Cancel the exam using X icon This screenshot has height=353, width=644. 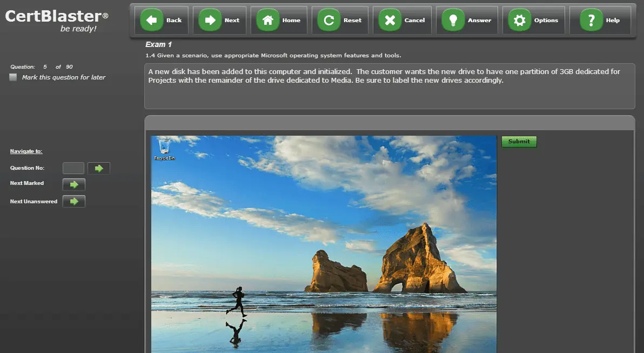tap(390, 21)
